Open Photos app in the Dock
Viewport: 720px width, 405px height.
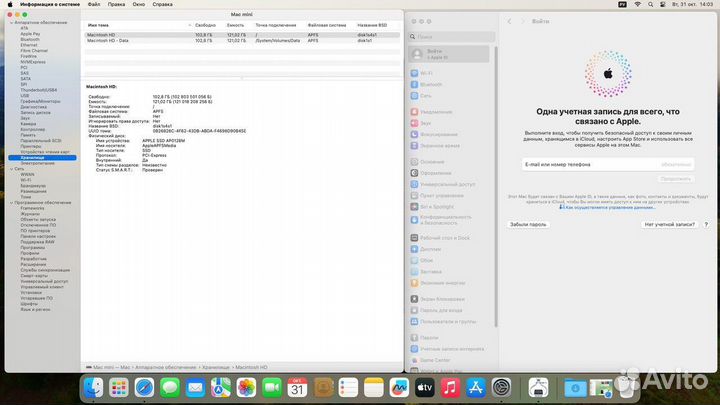[x=246, y=388]
